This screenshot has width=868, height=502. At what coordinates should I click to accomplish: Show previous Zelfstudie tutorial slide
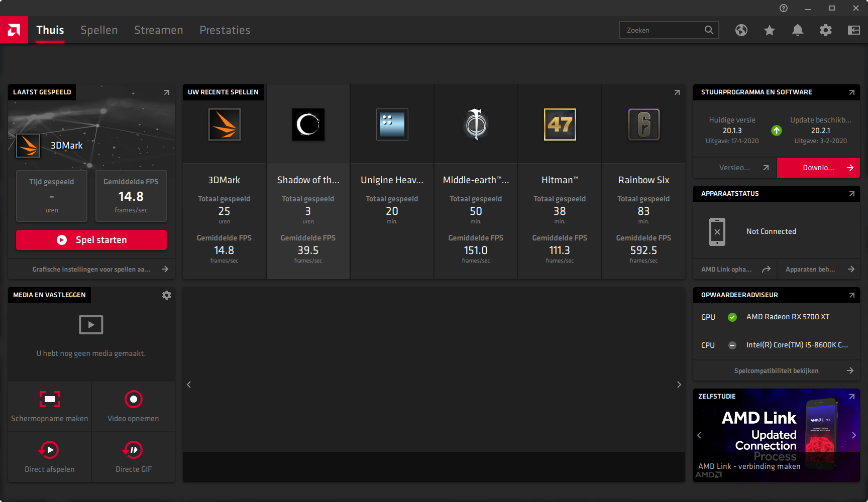coord(699,435)
